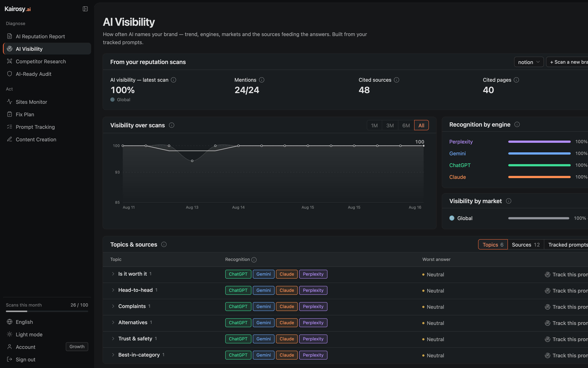The image size is (588, 368).
Task: Click the Perplexity recognition bar
Action: point(539,142)
